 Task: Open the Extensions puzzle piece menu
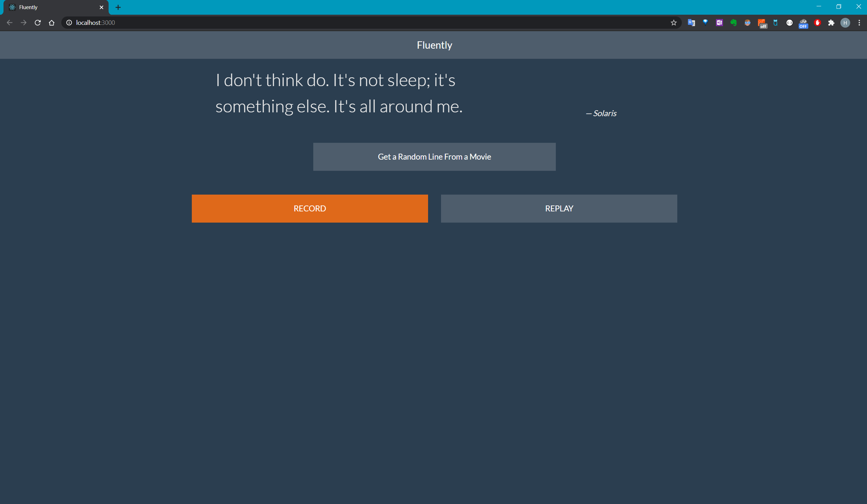click(831, 23)
